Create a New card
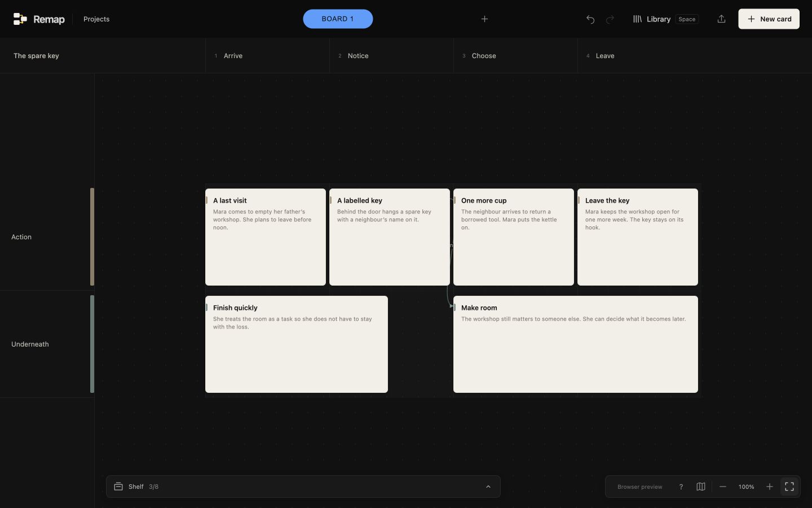Viewport: 812px width, 508px height. 769,19
